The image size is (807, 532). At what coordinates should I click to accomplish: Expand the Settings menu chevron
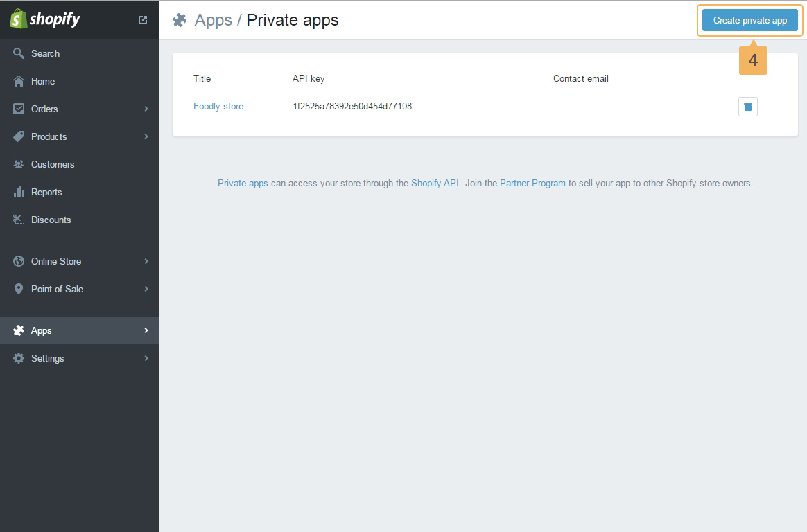coord(146,358)
